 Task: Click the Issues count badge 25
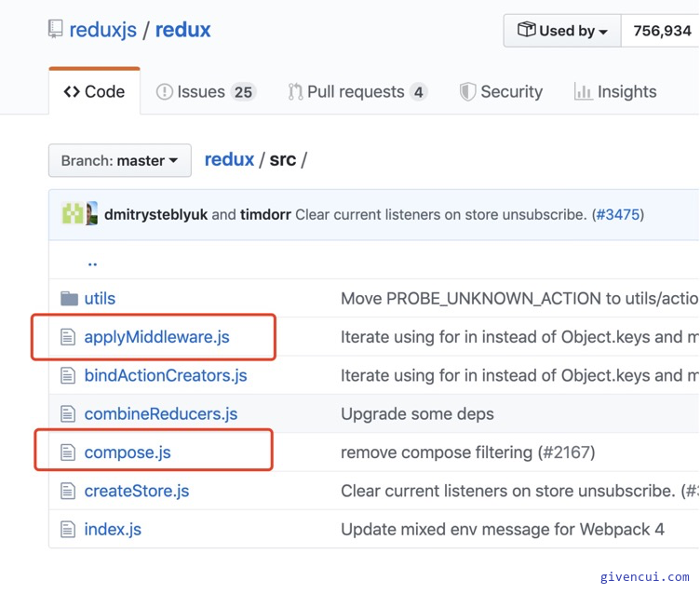pyautogui.click(x=243, y=92)
